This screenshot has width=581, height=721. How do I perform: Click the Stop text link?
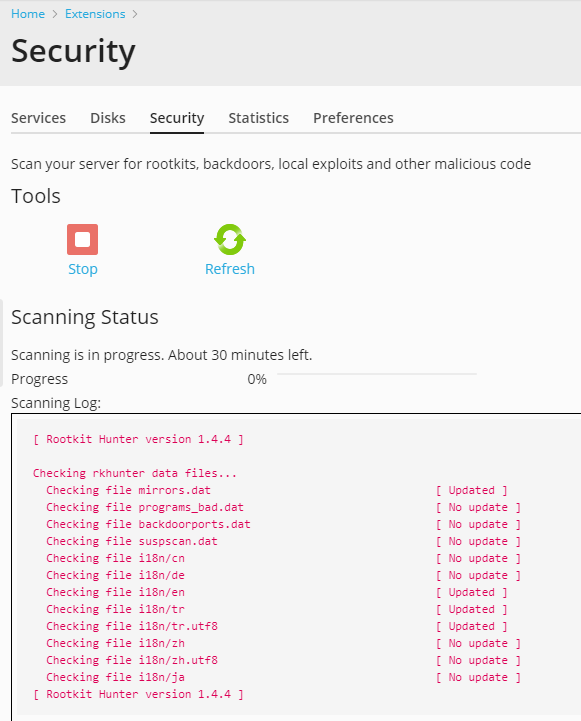point(83,269)
